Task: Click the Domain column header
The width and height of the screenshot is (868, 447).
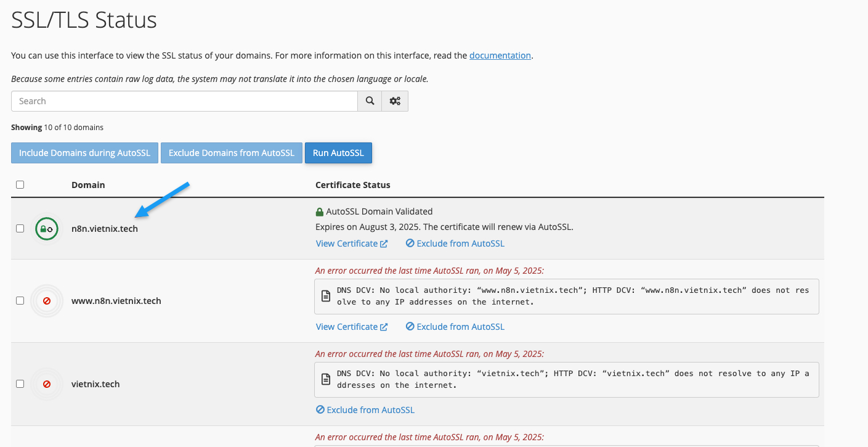Action: (88, 185)
